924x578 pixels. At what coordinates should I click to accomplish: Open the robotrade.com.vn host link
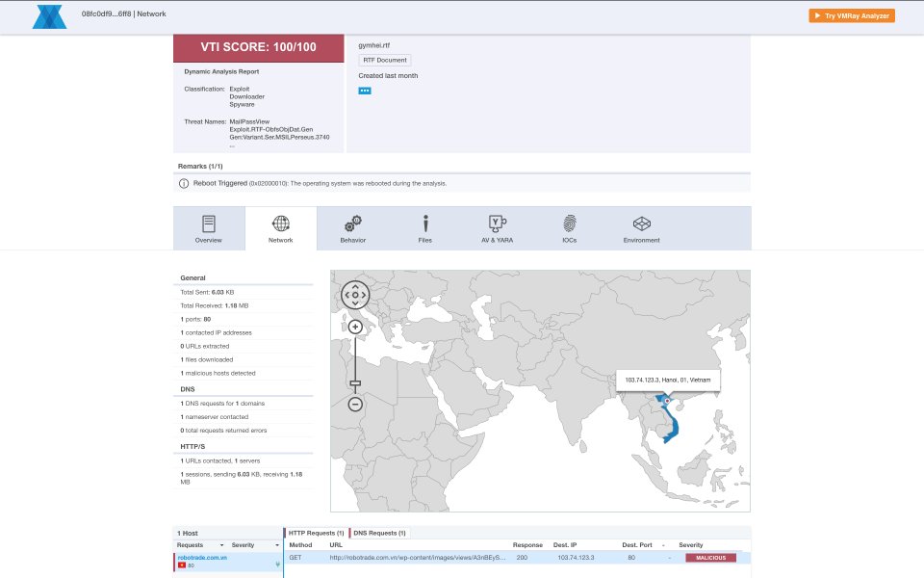pos(205,557)
